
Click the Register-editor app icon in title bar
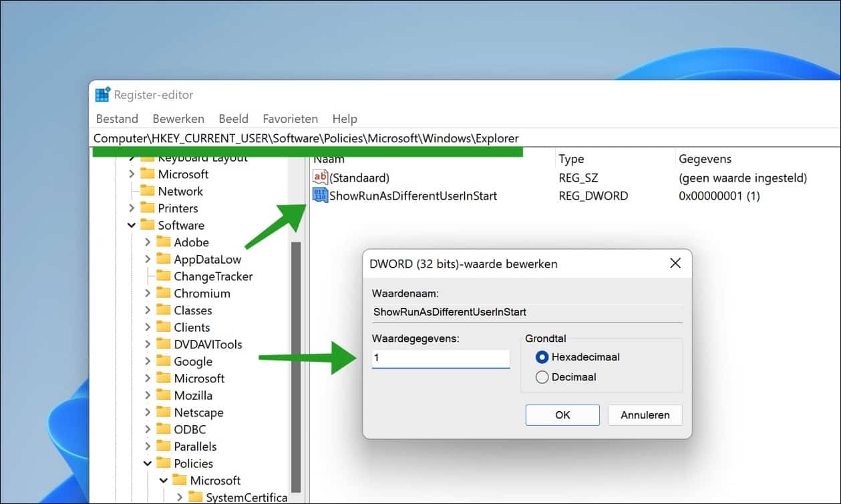(x=102, y=95)
